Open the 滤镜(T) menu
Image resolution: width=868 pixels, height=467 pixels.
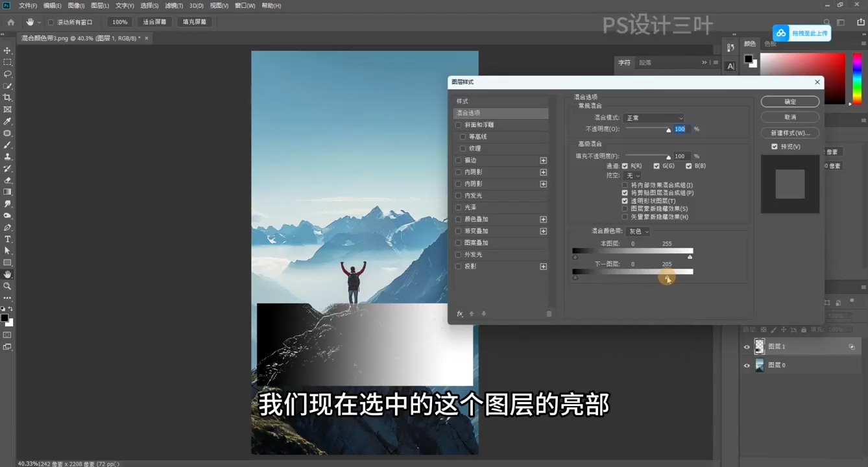tap(173, 6)
